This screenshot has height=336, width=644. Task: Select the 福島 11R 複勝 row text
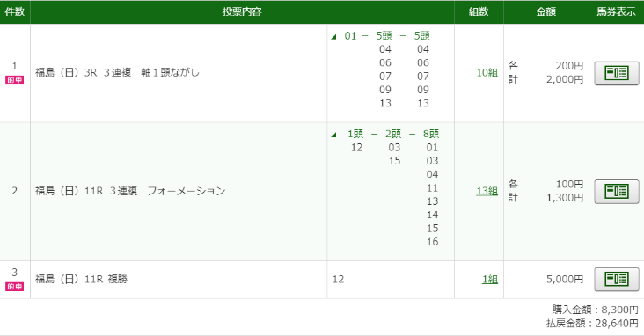click(81, 280)
